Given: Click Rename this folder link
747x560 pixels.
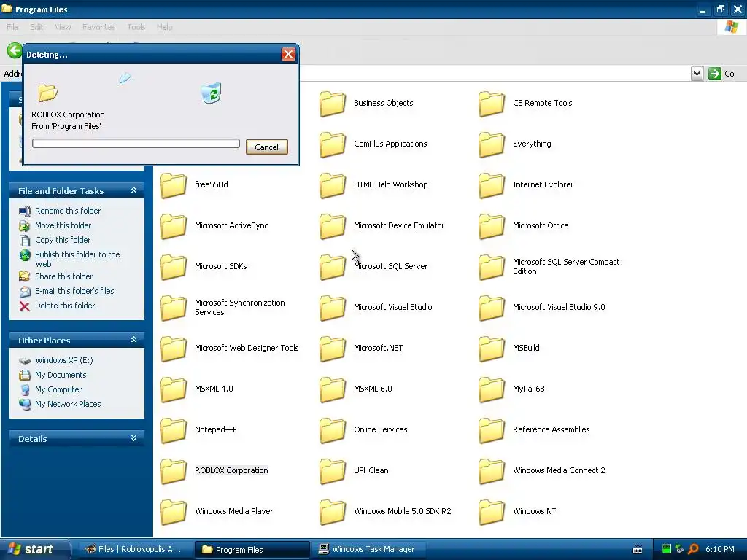Looking at the screenshot, I should tap(68, 211).
